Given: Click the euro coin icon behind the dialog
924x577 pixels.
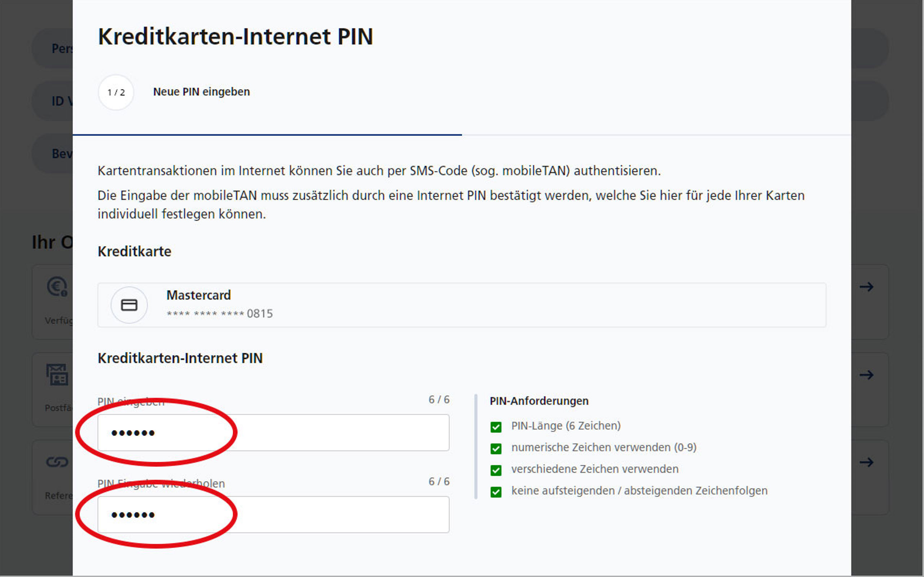Looking at the screenshot, I should 57,287.
